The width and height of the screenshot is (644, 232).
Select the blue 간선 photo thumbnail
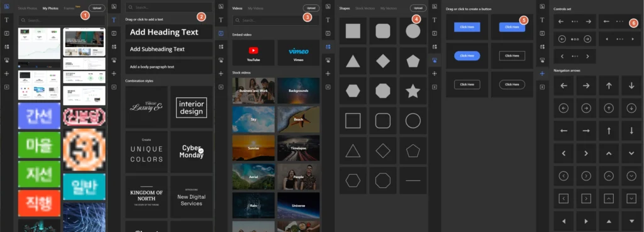tap(39, 116)
